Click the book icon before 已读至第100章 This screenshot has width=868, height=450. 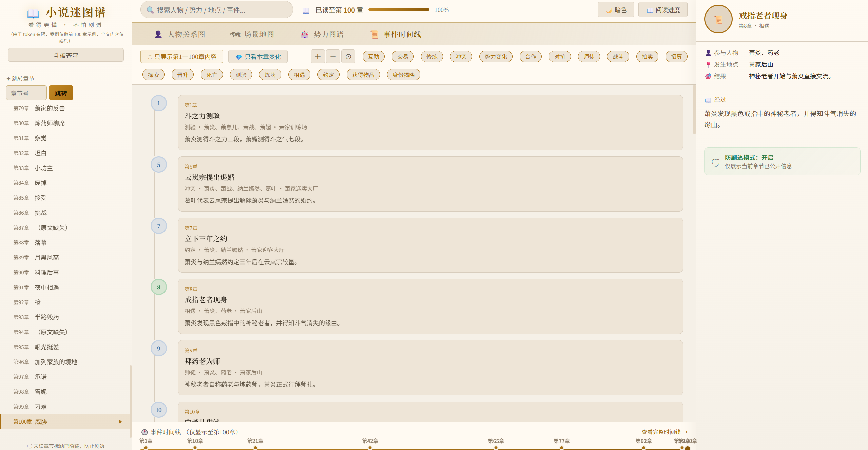pyautogui.click(x=306, y=11)
